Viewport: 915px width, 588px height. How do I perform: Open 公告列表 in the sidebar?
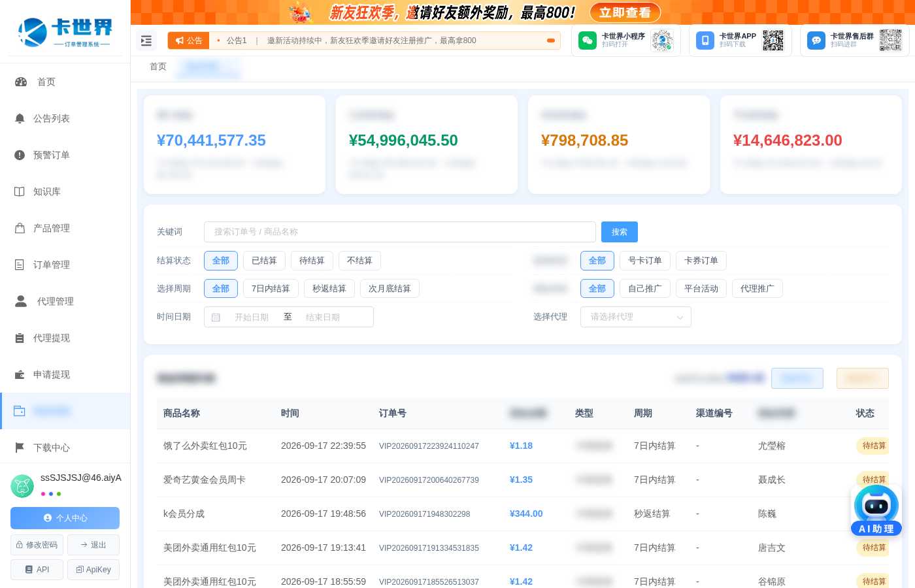(x=65, y=118)
